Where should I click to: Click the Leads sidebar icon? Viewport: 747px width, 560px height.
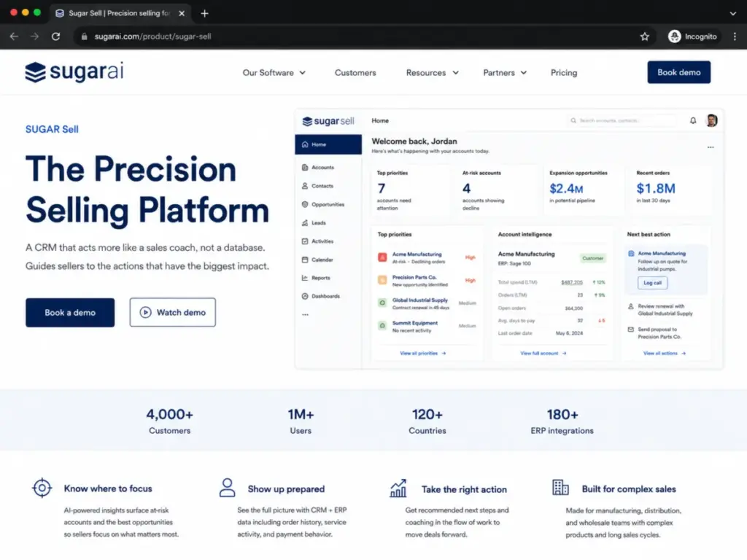[x=305, y=222]
